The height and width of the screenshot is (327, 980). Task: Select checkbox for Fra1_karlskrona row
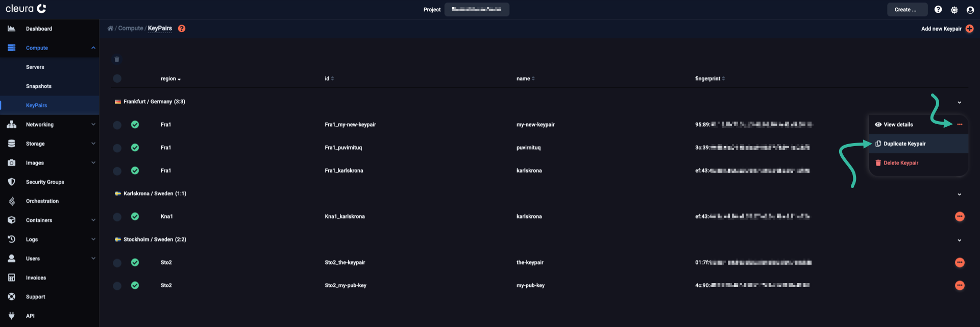coord(117,171)
